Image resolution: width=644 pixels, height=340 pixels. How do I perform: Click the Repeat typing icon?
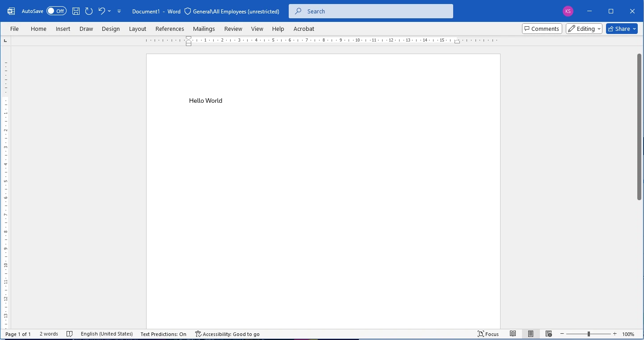click(x=89, y=11)
